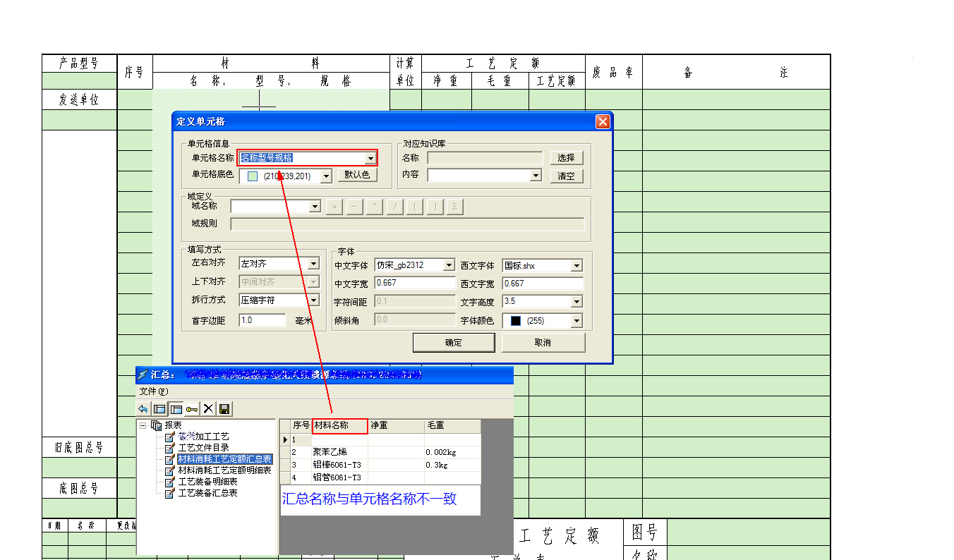Viewport: 954px width, 560px height.
Task: Close the 定义单元格 dialog
Action: [x=603, y=121]
